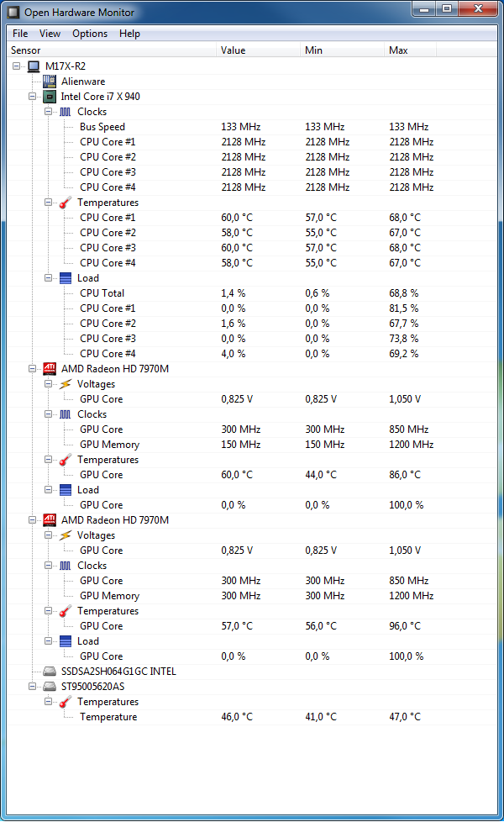
Task: Click the Alienware mainboard icon
Action: coord(50,82)
